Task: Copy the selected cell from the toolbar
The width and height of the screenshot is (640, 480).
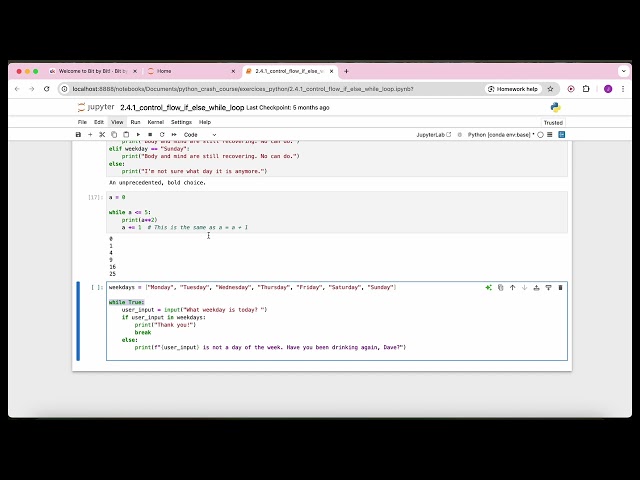Action: 114,134
